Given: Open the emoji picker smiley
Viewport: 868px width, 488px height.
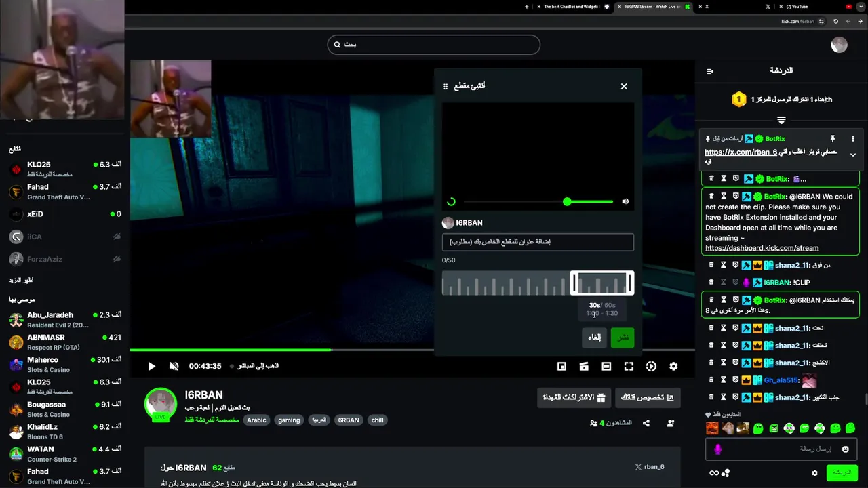Looking at the screenshot, I should click(846, 449).
